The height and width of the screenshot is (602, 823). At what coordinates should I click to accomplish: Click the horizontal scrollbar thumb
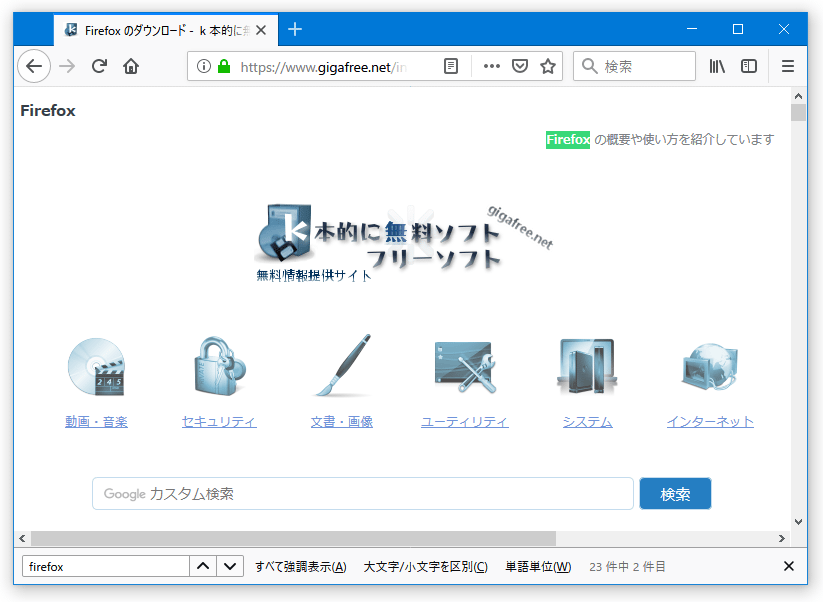pos(293,538)
